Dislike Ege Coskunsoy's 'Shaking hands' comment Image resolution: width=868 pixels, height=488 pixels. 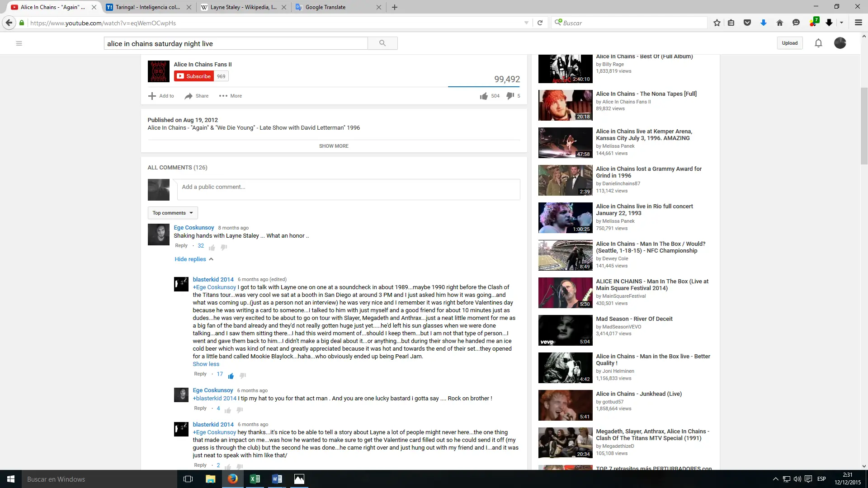coord(224,247)
